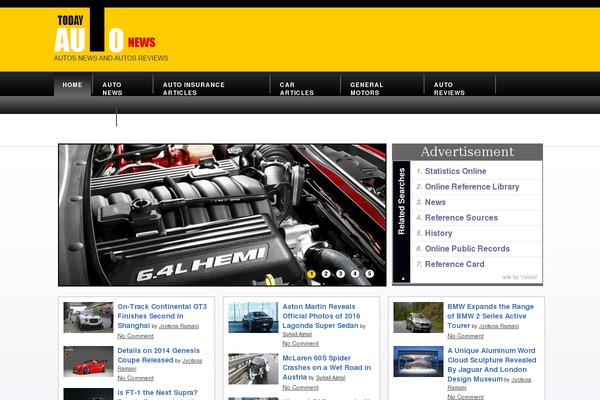The image size is (600, 400).
Task: Click the Reference Card search link
Action: (x=455, y=264)
